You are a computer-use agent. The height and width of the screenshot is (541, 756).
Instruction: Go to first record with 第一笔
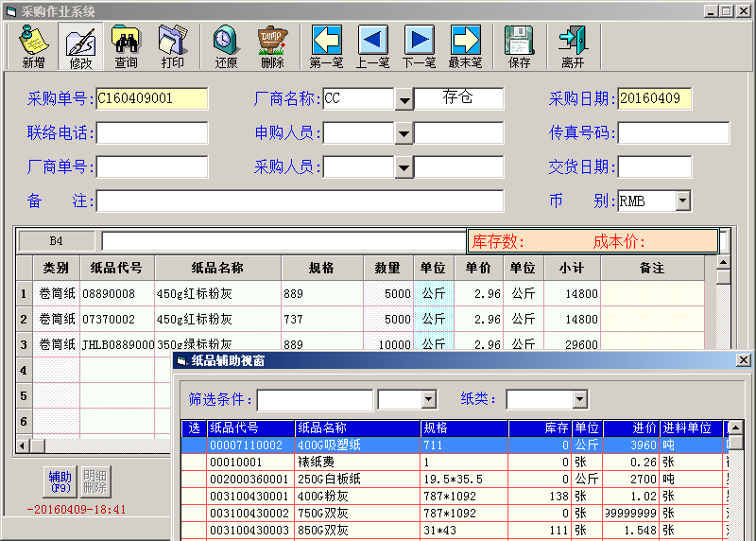point(326,46)
